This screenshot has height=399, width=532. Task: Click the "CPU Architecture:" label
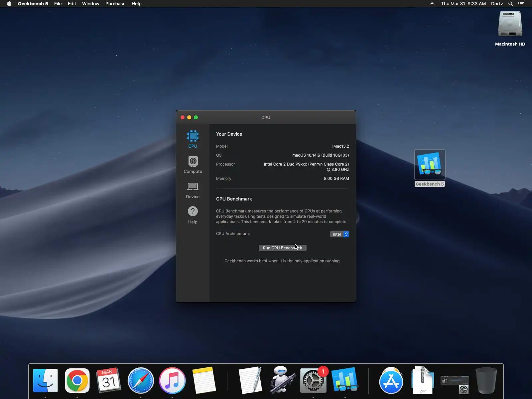233,234
